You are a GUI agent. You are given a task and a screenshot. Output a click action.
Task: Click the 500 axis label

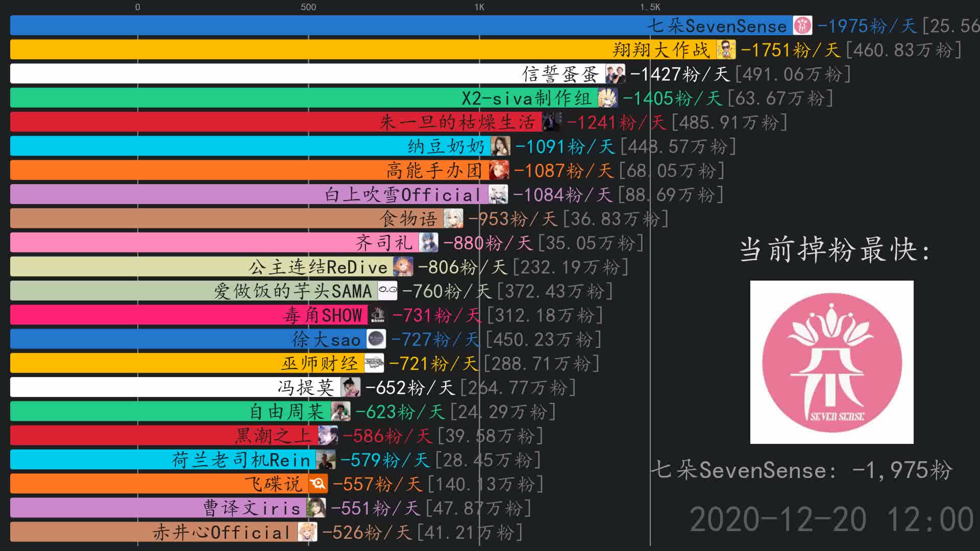click(308, 7)
